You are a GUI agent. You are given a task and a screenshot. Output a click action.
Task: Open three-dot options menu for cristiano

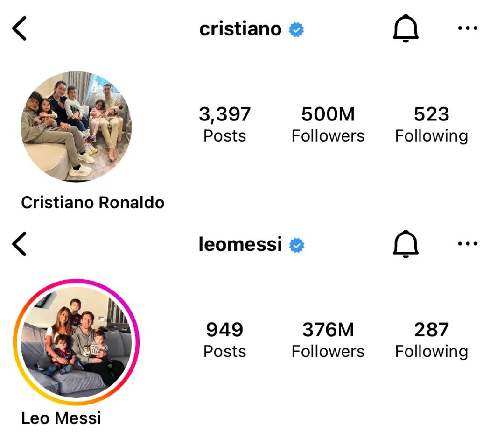pos(468,28)
